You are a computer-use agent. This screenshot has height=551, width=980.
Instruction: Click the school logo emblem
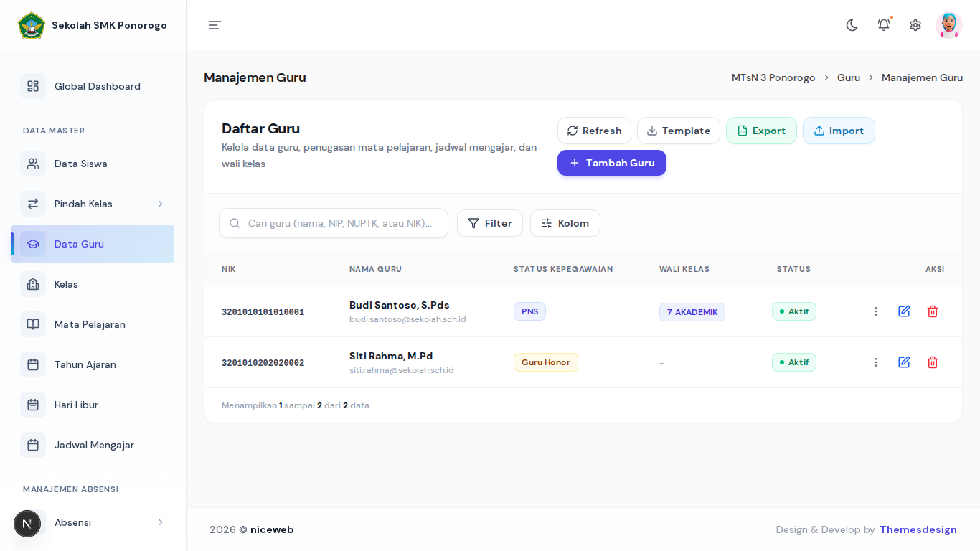pos(32,25)
